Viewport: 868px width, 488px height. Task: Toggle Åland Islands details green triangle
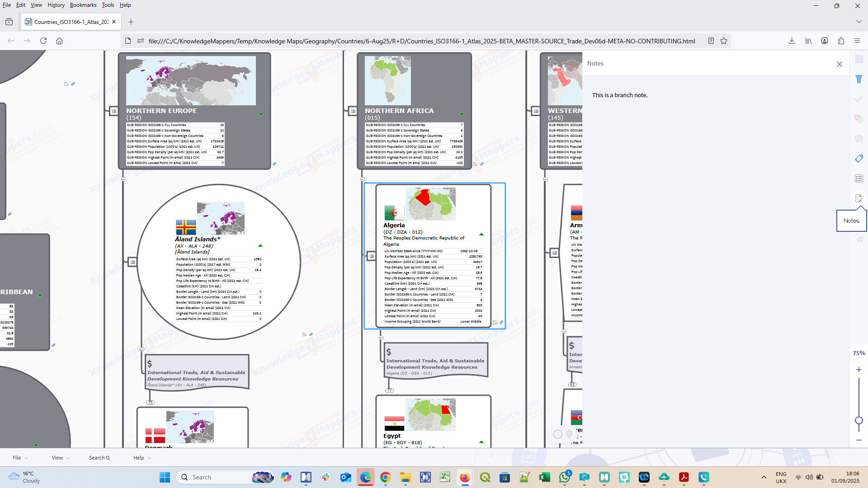pyautogui.click(x=260, y=246)
